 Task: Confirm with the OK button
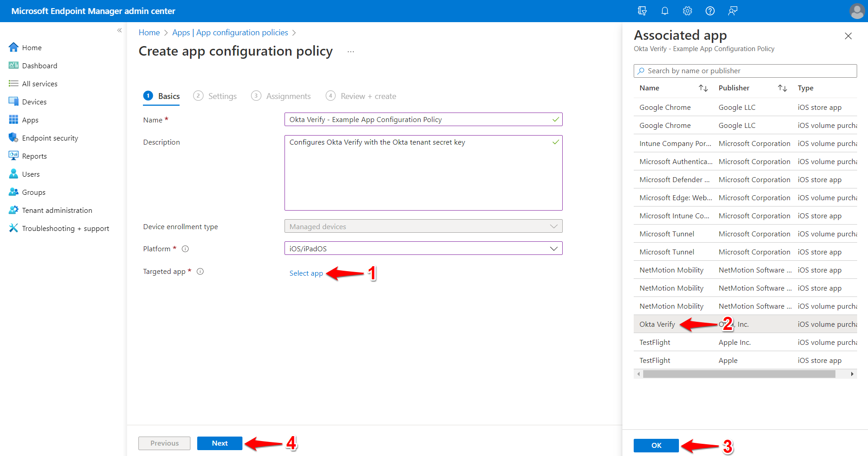[x=656, y=445]
